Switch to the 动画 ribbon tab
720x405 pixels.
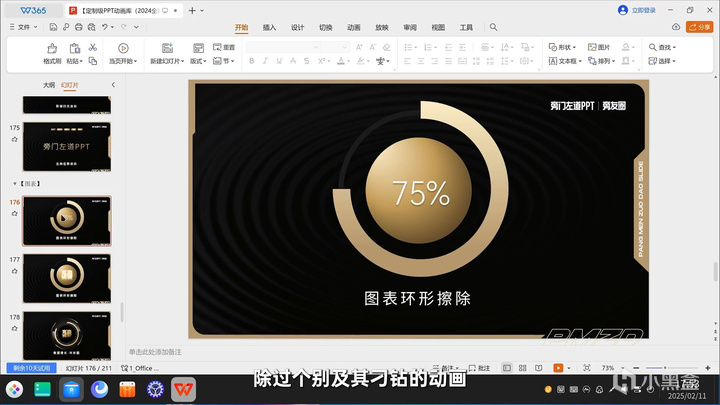pyautogui.click(x=354, y=28)
